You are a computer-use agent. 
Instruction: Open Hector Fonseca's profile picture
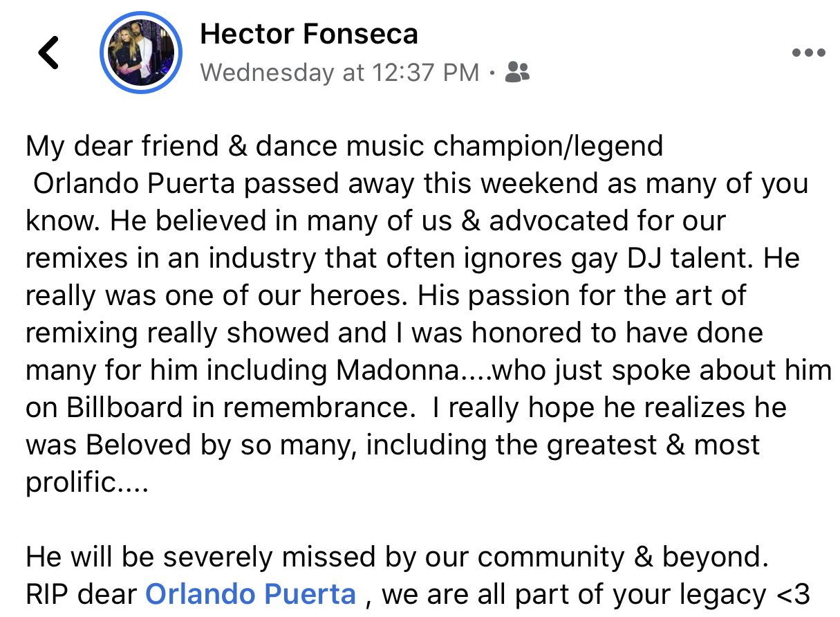[x=141, y=53]
